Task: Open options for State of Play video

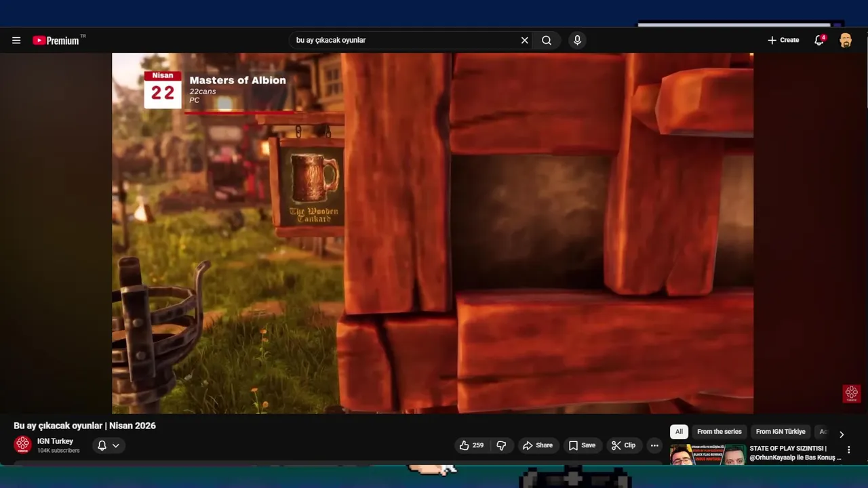Action: (848, 449)
